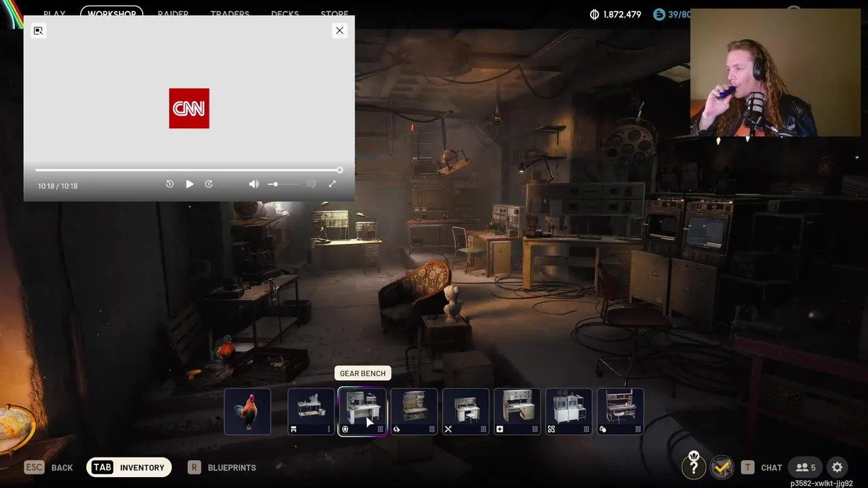Click the coin balance 1,872,479
868x488 pixels.
[x=616, y=14]
